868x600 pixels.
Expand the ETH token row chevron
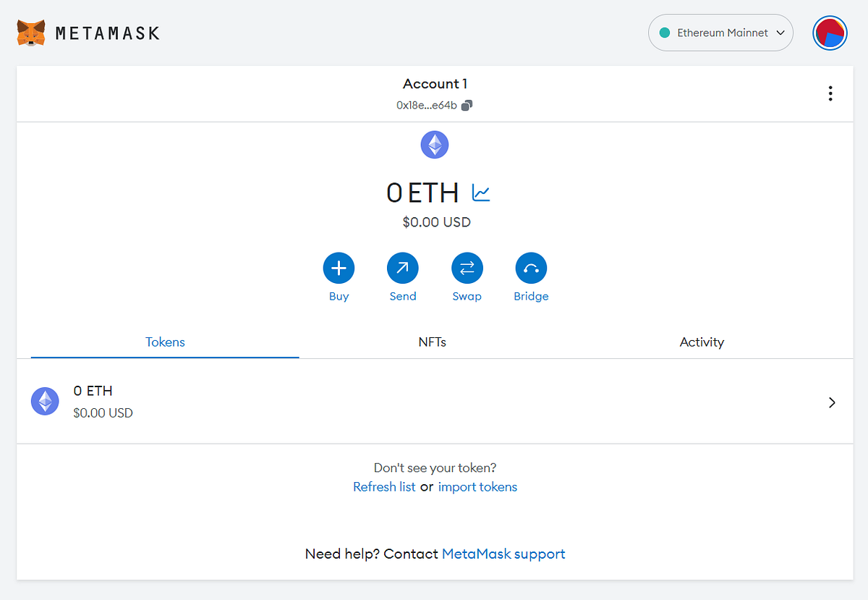[831, 402]
